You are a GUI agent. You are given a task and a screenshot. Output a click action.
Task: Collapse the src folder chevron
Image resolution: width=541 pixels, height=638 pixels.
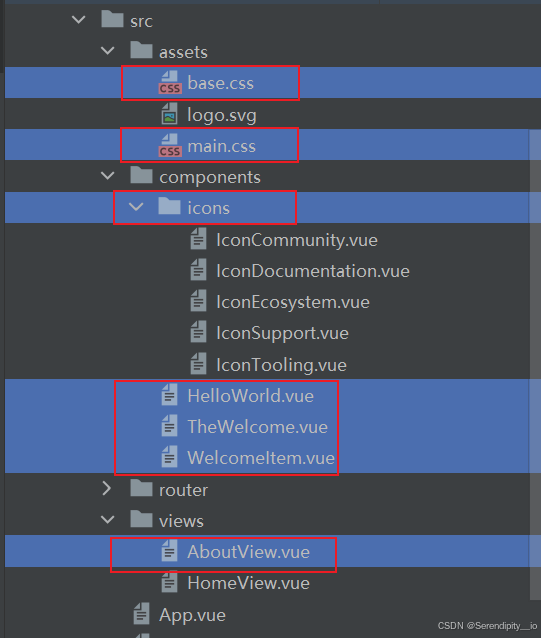tap(78, 20)
